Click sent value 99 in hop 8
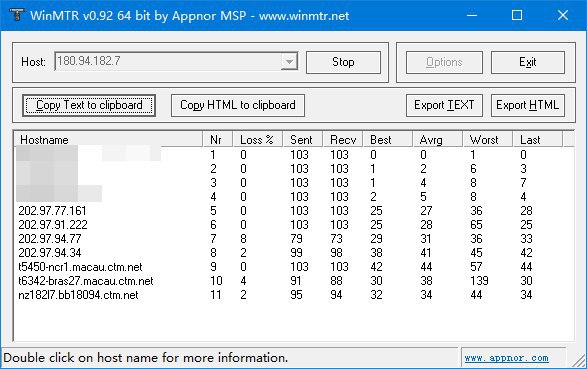The image size is (587, 369). (296, 253)
